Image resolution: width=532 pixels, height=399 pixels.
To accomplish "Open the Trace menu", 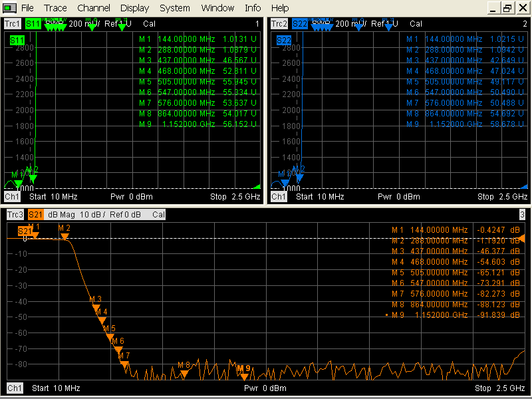I will (55, 8).
